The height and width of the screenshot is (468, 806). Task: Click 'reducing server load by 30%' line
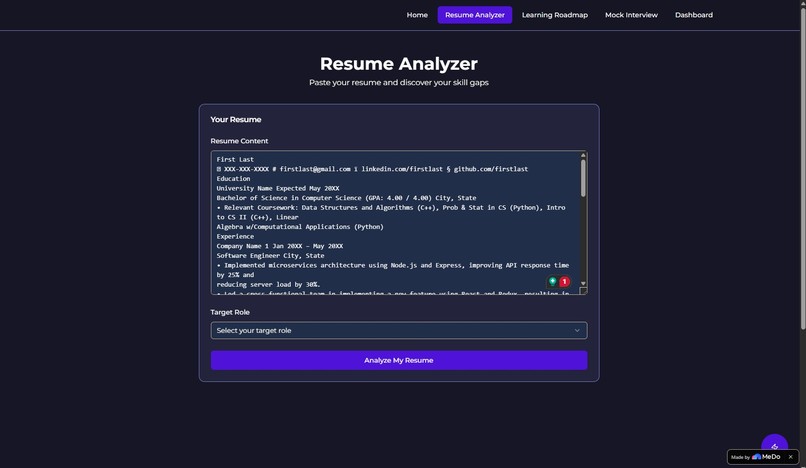click(268, 284)
